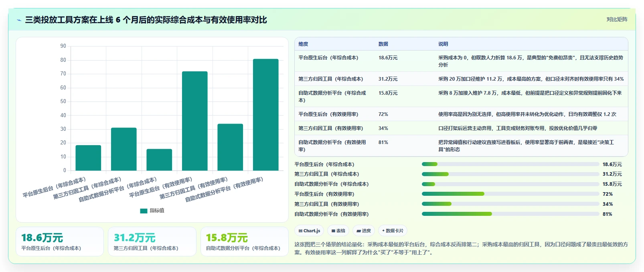Click the 平台原生后台（年综合成本） label in the progress list
644x272 pixels.
coord(324,164)
